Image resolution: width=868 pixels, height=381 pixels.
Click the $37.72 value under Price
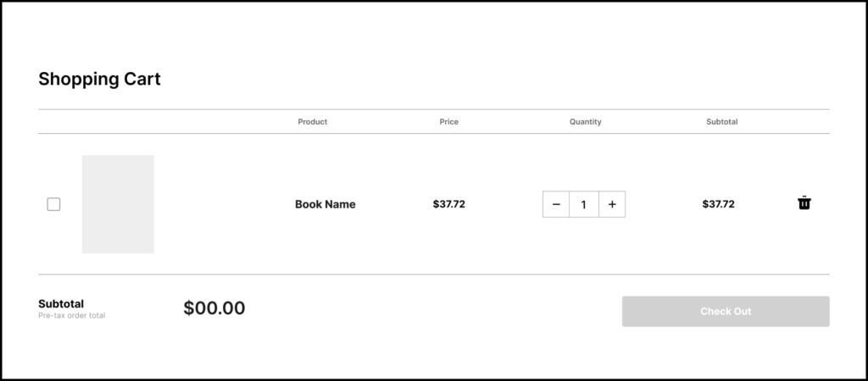pos(448,204)
